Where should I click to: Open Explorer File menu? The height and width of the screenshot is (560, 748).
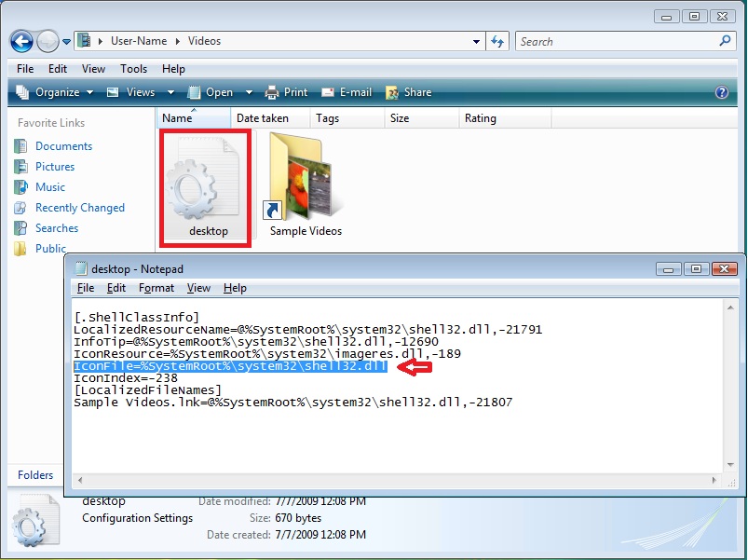click(x=25, y=69)
